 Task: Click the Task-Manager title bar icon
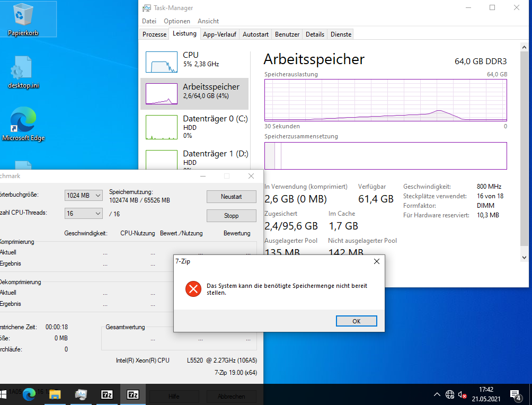[147, 8]
